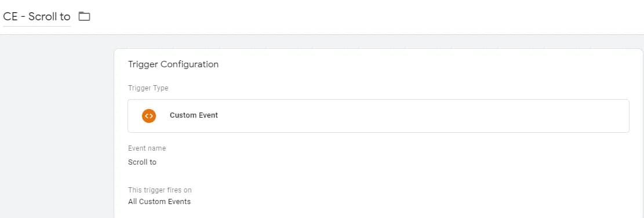This screenshot has height=218, width=644.
Task: Click the folder icon beside the trigger name
Action: [84, 16]
